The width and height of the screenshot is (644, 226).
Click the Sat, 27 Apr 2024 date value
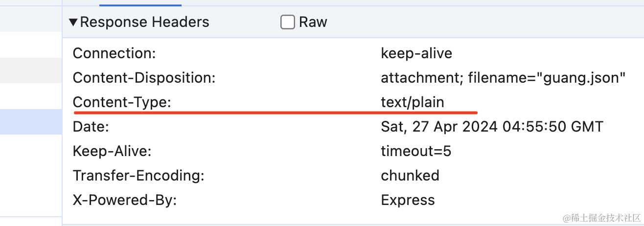click(x=492, y=127)
